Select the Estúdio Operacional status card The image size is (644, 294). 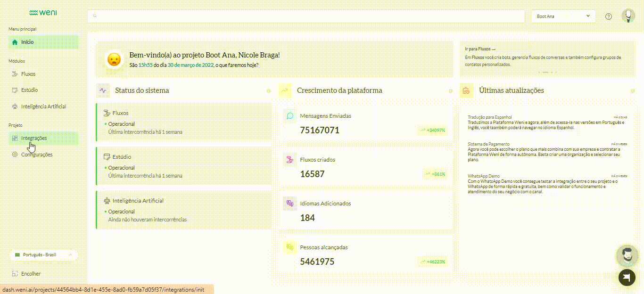[x=183, y=166]
